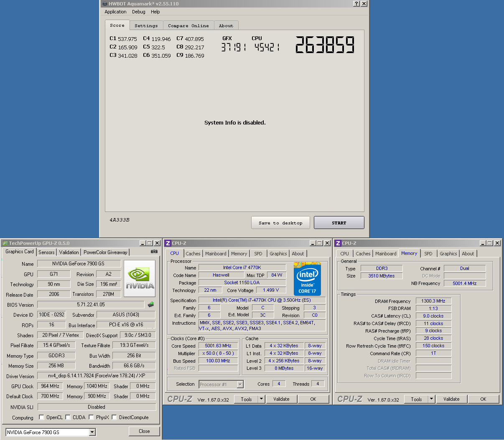
Task: Click the Close button in GPU-Z
Action: coord(144,431)
